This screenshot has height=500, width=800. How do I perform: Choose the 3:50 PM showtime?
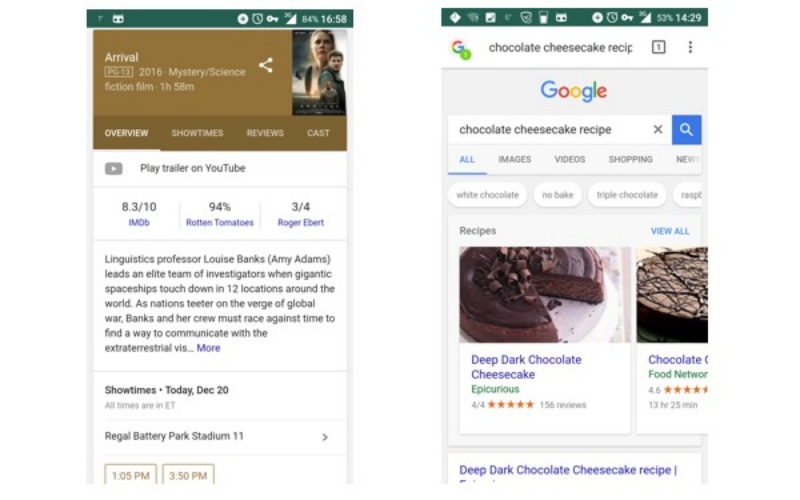click(x=188, y=475)
